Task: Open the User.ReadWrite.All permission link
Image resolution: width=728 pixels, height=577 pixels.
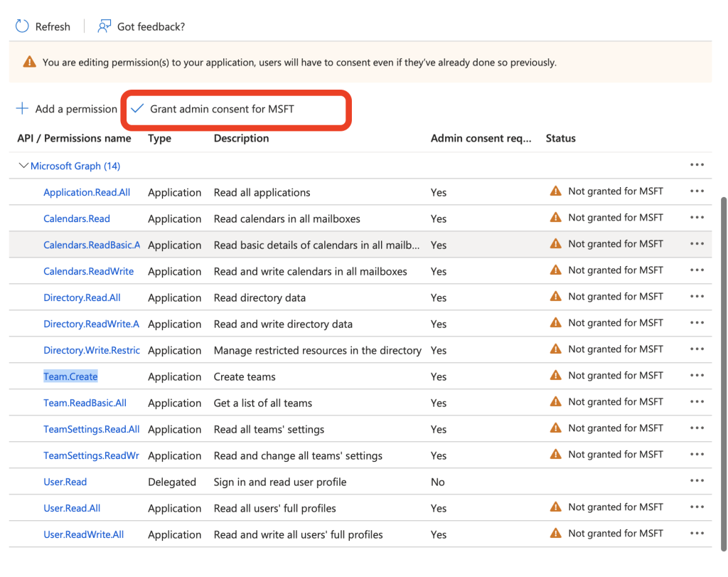Action: click(84, 534)
